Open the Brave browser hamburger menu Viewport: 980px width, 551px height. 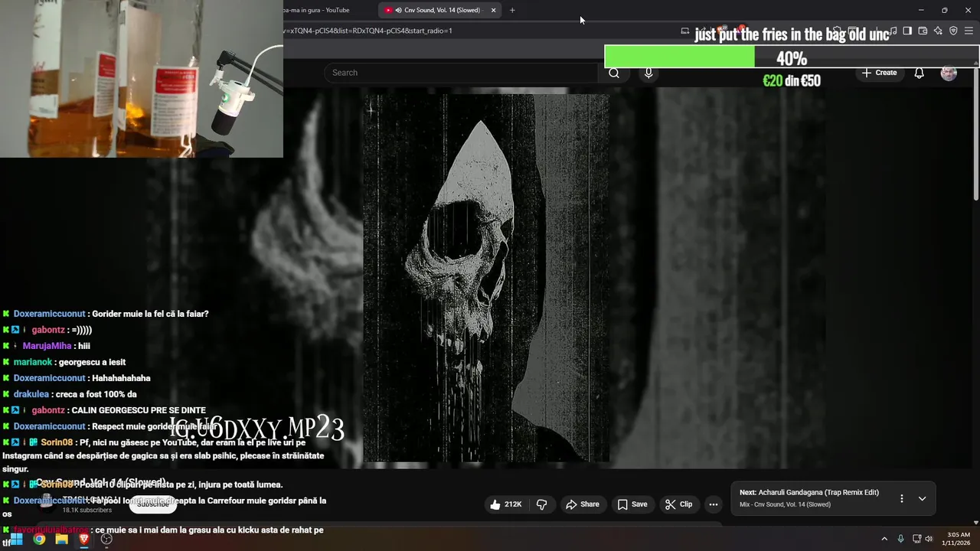tap(969, 31)
